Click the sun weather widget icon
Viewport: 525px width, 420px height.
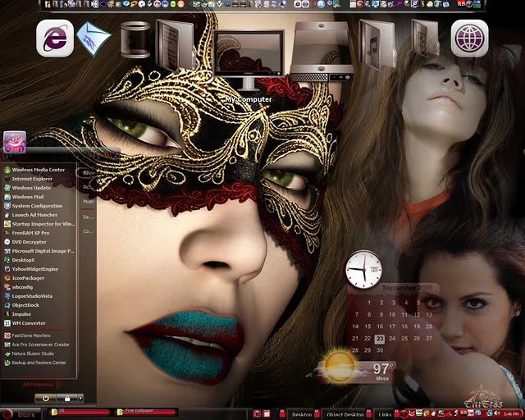(339, 367)
